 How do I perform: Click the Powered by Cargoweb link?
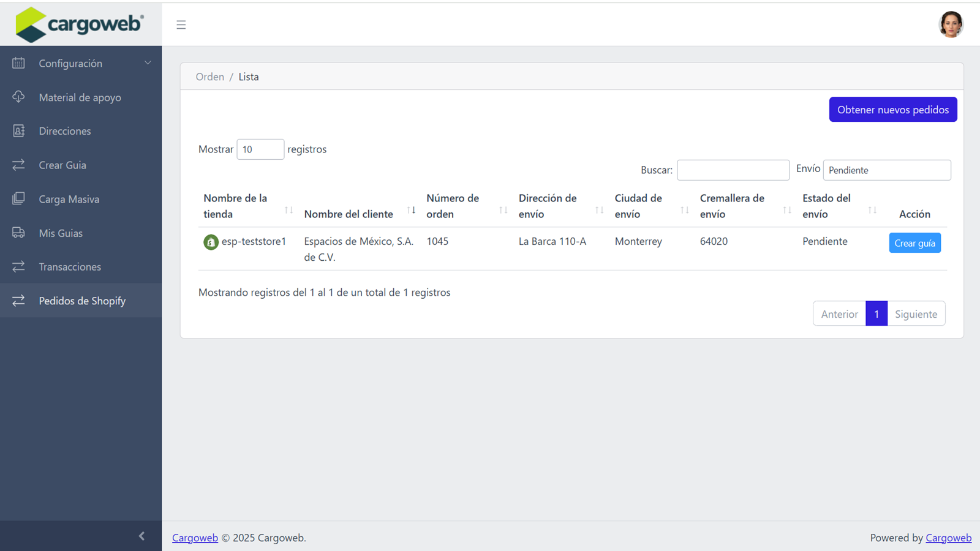pyautogui.click(x=948, y=538)
